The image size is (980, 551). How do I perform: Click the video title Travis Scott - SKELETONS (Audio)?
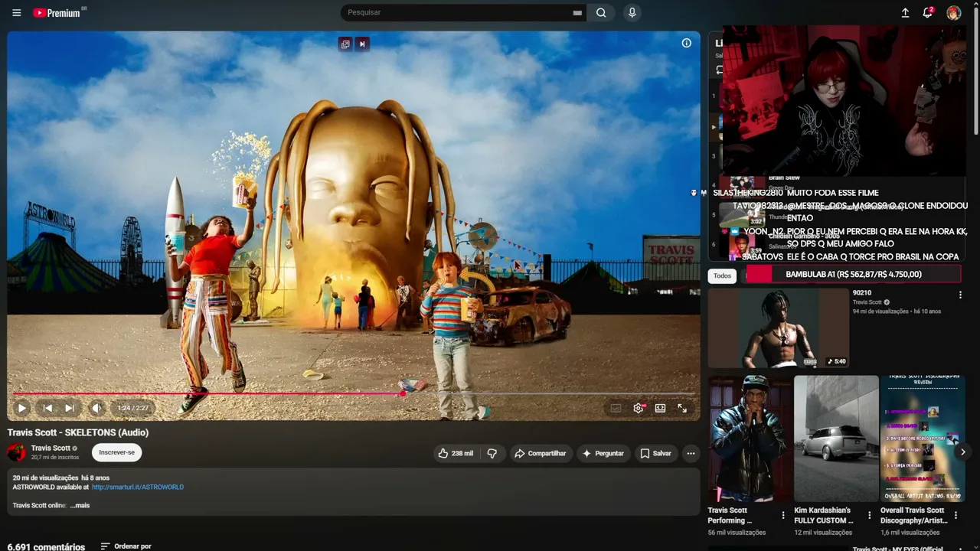(x=78, y=432)
